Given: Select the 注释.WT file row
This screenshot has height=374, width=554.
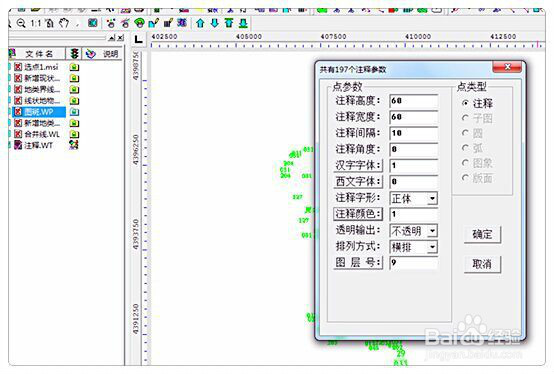Looking at the screenshot, I should (34, 145).
